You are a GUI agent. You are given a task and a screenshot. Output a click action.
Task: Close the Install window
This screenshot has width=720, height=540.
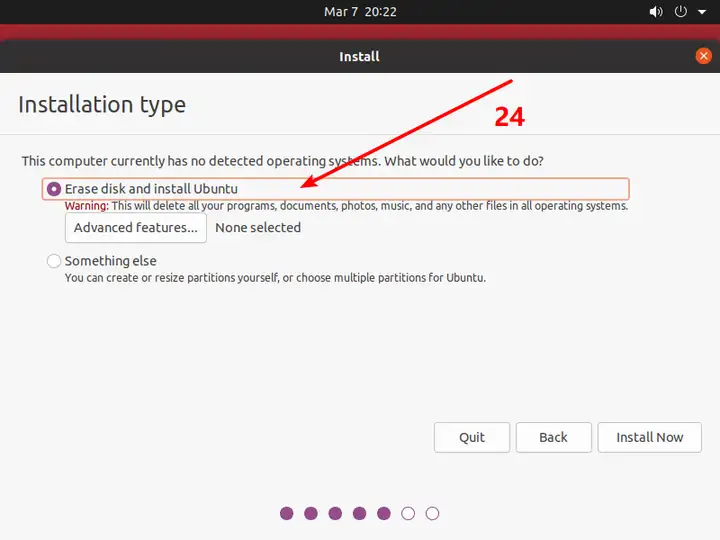point(703,56)
